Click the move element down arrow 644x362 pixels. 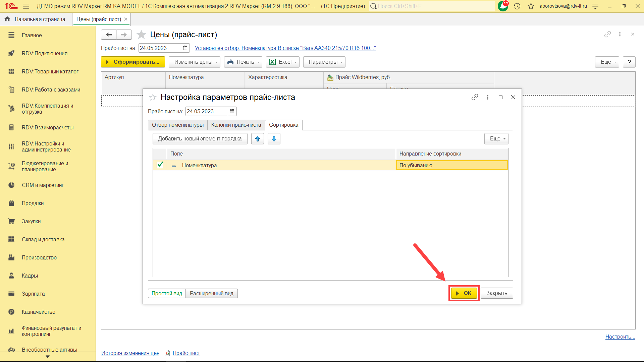click(274, 139)
